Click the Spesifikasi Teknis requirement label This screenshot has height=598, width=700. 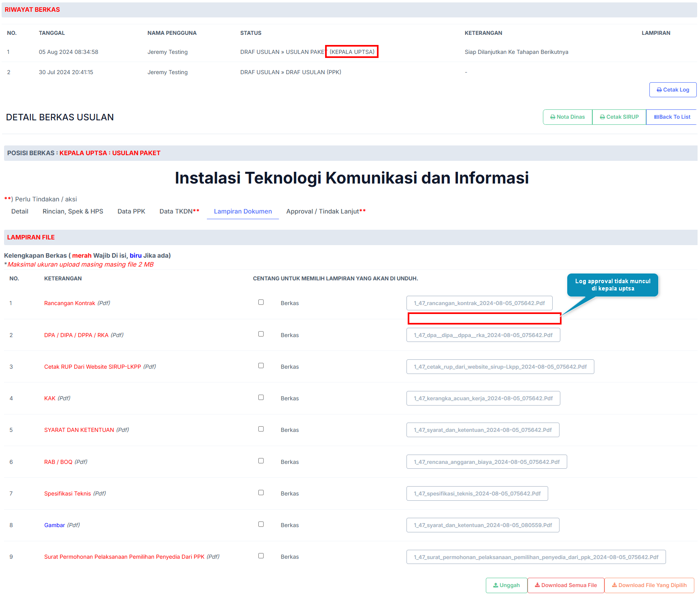tap(68, 493)
